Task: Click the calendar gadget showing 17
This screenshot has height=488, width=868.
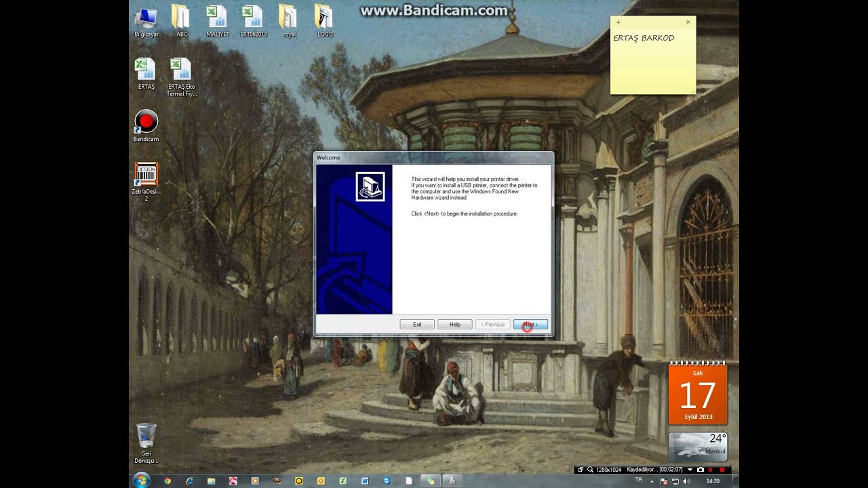Action: click(698, 392)
